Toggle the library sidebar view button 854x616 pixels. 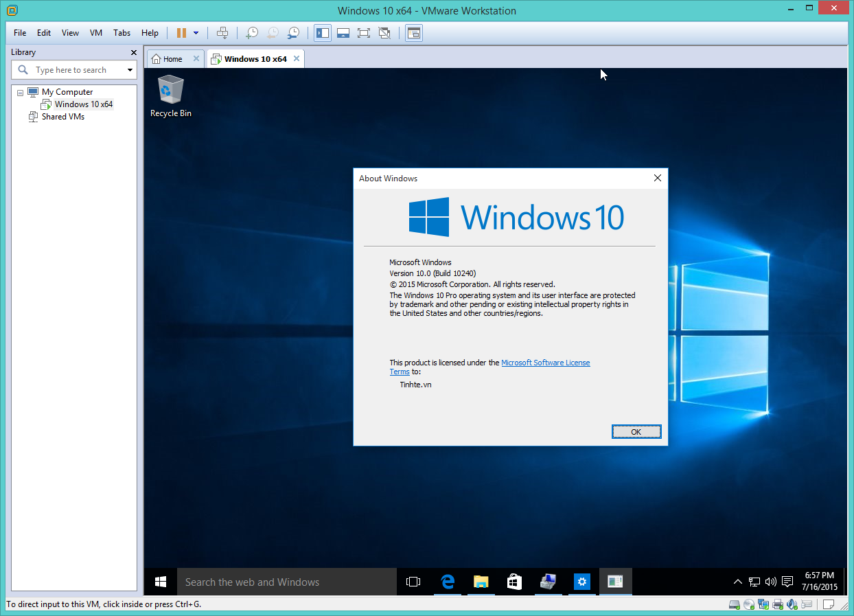(323, 33)
